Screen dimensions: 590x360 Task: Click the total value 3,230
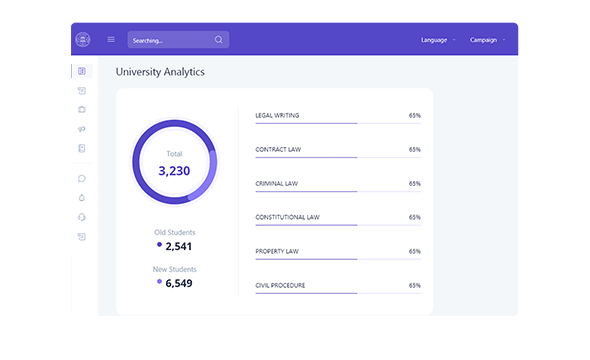point(174,171)
